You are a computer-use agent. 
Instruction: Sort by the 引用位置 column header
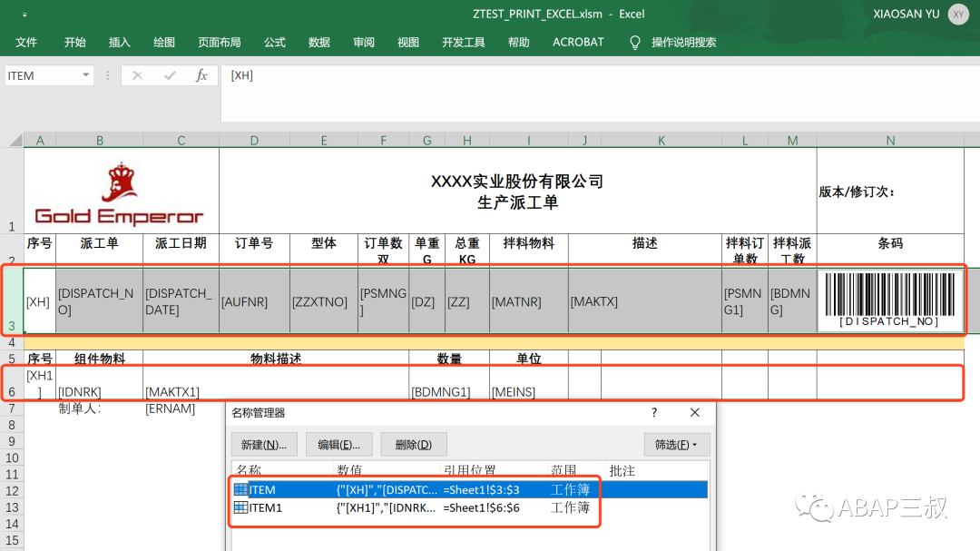click(x=493, y=470)
